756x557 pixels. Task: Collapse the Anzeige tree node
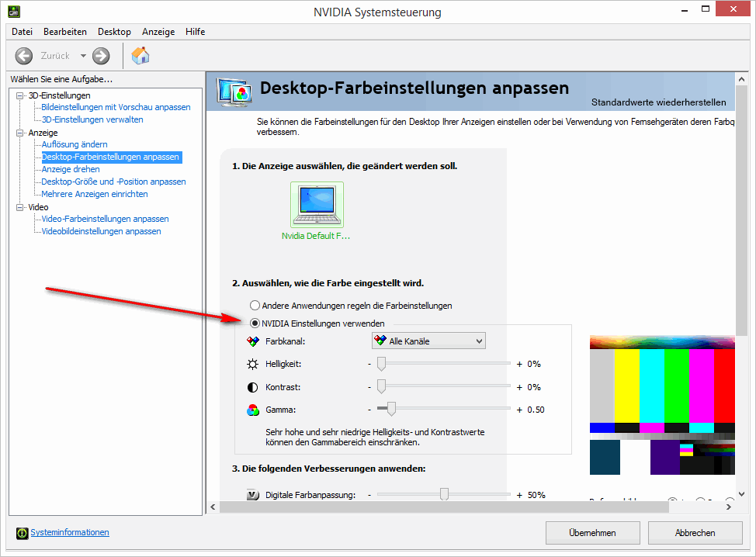pyautogui.click(x=19, y=133)
